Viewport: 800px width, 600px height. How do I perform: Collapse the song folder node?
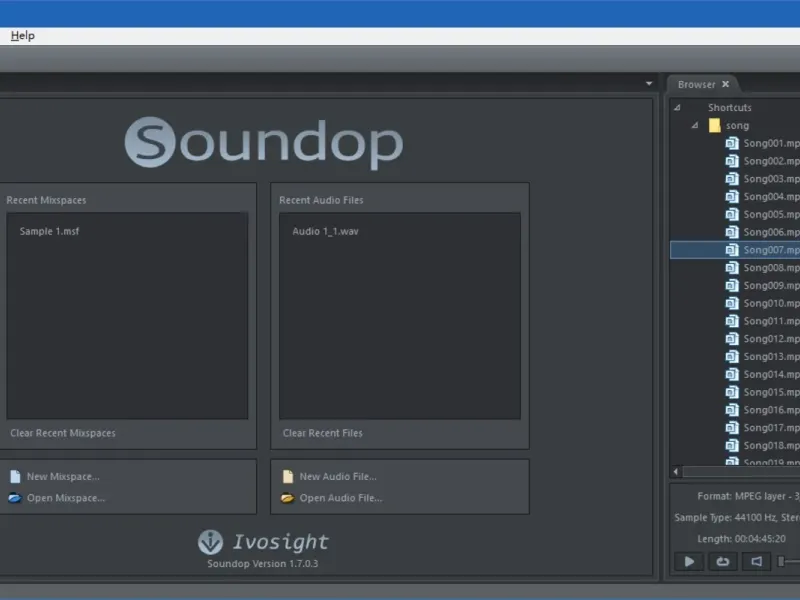[694, 125]
